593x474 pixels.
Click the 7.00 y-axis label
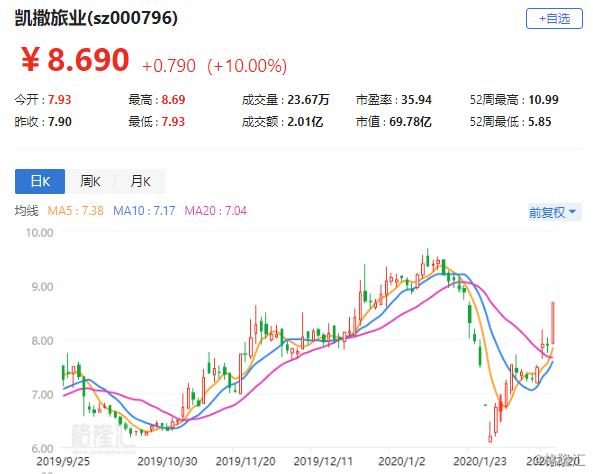pos(42,395)
